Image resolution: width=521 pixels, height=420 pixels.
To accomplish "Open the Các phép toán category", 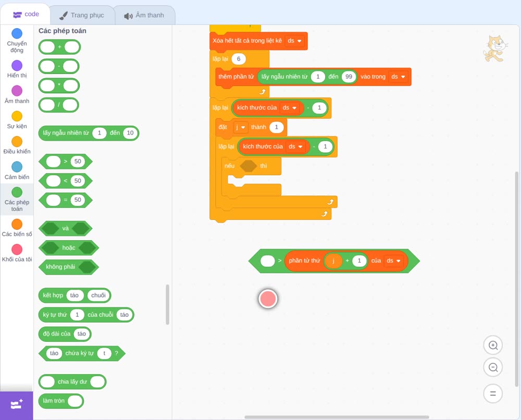I will pos(17,200).
